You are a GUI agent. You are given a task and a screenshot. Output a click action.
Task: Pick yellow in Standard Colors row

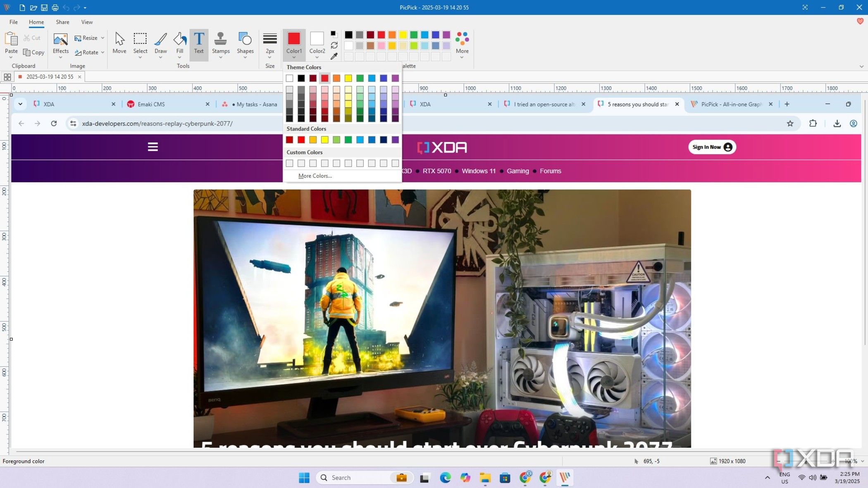pyautogui.click(x=325, y=140)
